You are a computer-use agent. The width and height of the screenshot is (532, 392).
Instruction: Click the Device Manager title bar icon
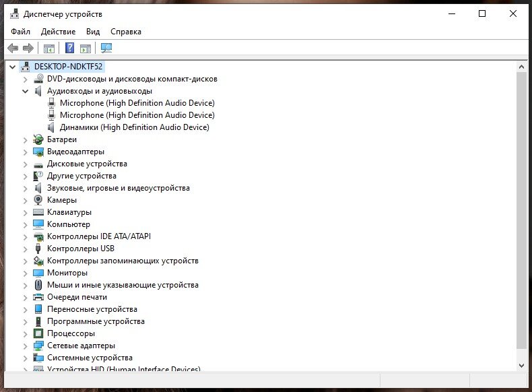[x=14, y=14]
